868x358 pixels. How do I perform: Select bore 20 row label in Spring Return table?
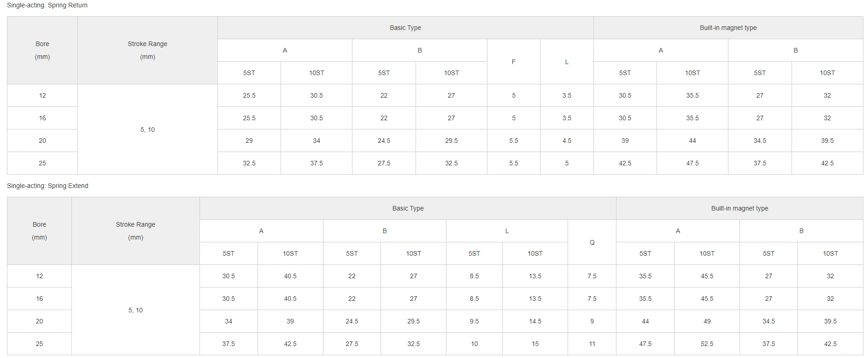click(x=42, y=141)
